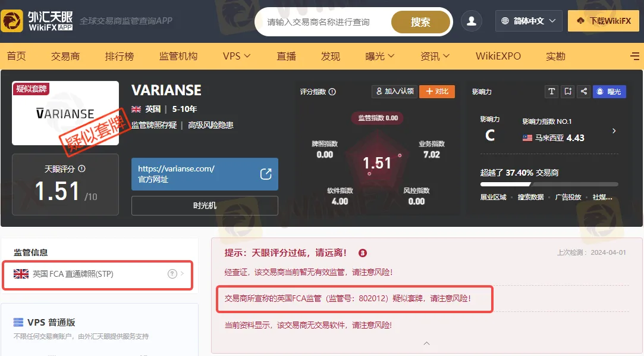Open the 时光机 button
This screenshot has width=644, height=356.
click(x=205, y=205)
